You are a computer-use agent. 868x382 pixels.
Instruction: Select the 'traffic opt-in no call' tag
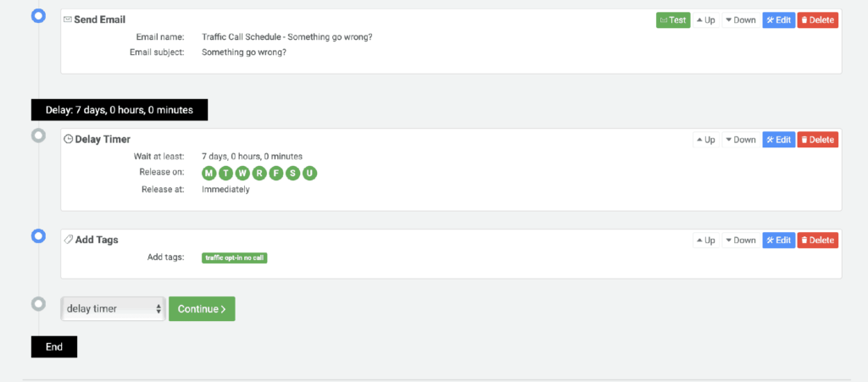[x=235, y=257]
